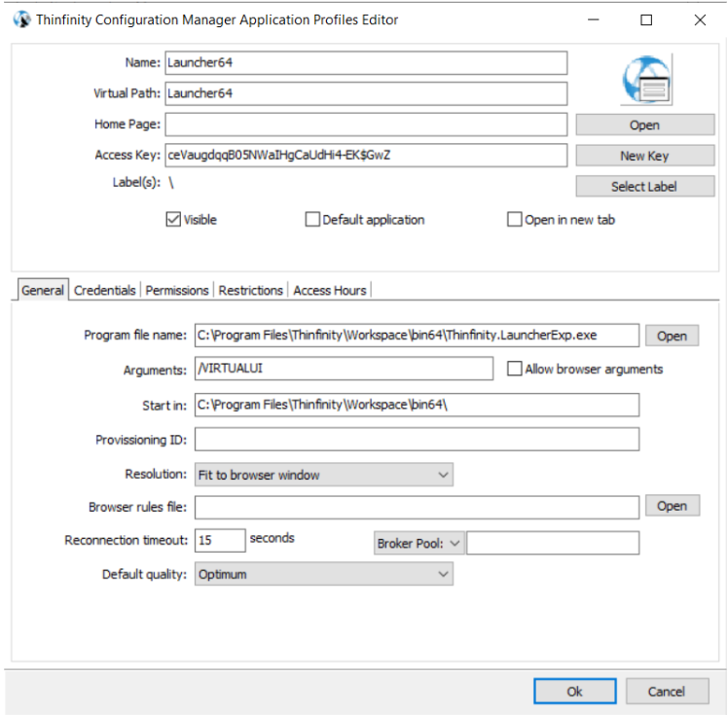Image resolution: width=728 pixels, height=715 pixels.
Task: Maximize the Profiles Editor window
Action: (x=646, y=20)
